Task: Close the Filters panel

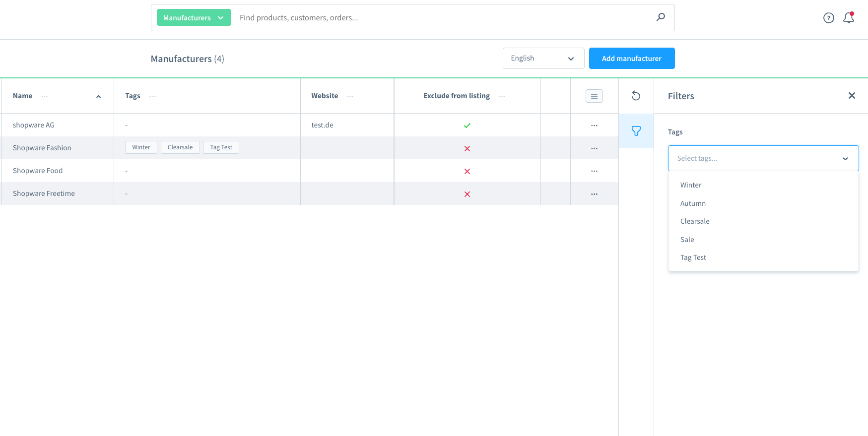Action: 852,96
